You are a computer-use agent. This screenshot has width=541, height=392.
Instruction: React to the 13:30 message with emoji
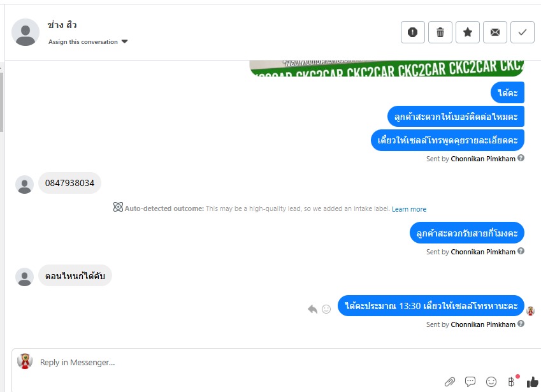click(x=326, y=309)
